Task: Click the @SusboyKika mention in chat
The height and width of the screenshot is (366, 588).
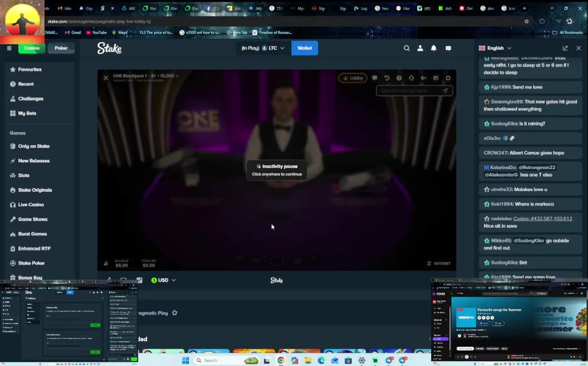Action: [528, 241]
